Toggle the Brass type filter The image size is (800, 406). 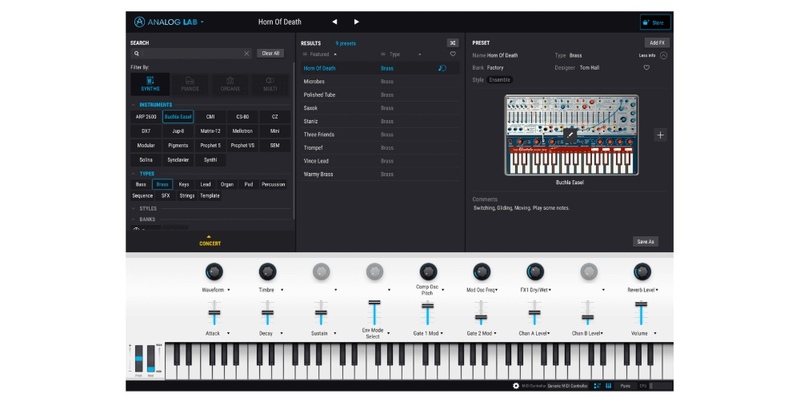[162, 184]
